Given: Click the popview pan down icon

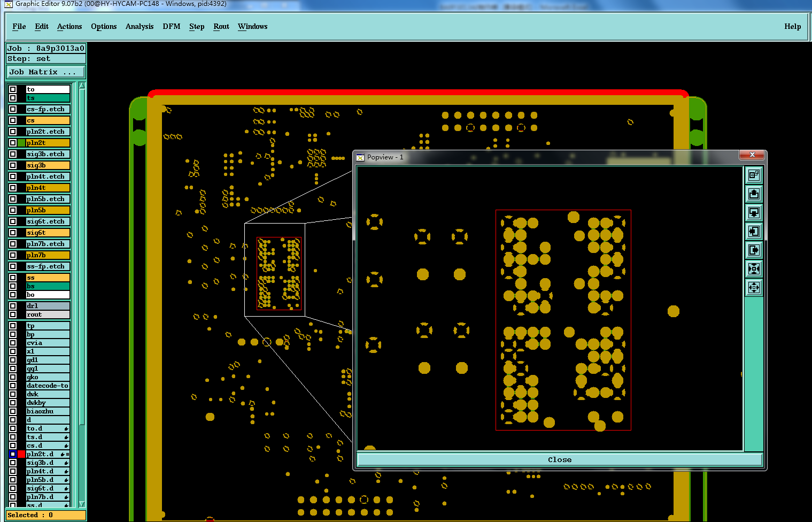Looking at the screenshot, I should pyautogui.click(x=754, y=212).
